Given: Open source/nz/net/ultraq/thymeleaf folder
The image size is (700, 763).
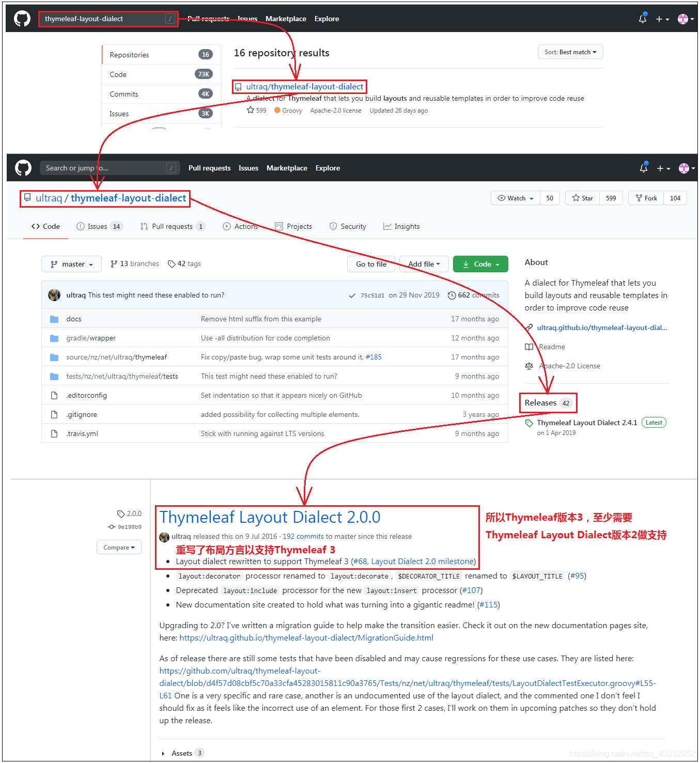Looking at the screenshot, I should [x=116, y=357].
